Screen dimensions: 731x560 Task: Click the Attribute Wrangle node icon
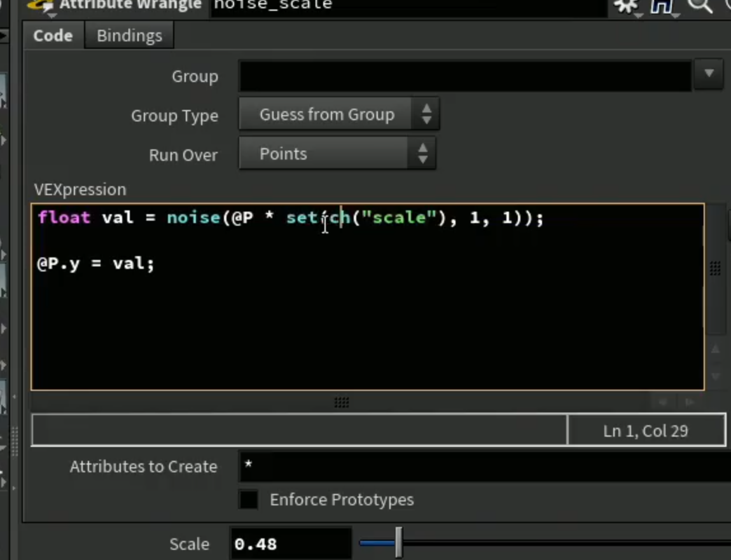(41, 6)
